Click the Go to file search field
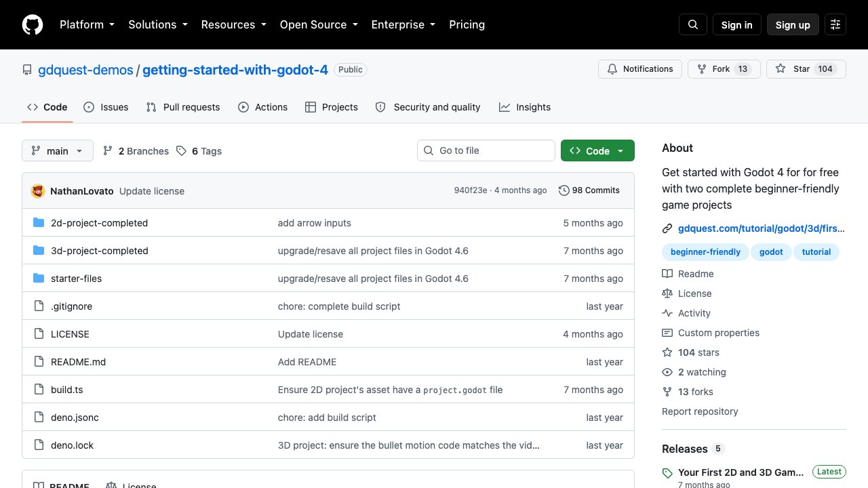Image resolution: width=868 pixels, height=488 pixels. (x=486, y=150)
